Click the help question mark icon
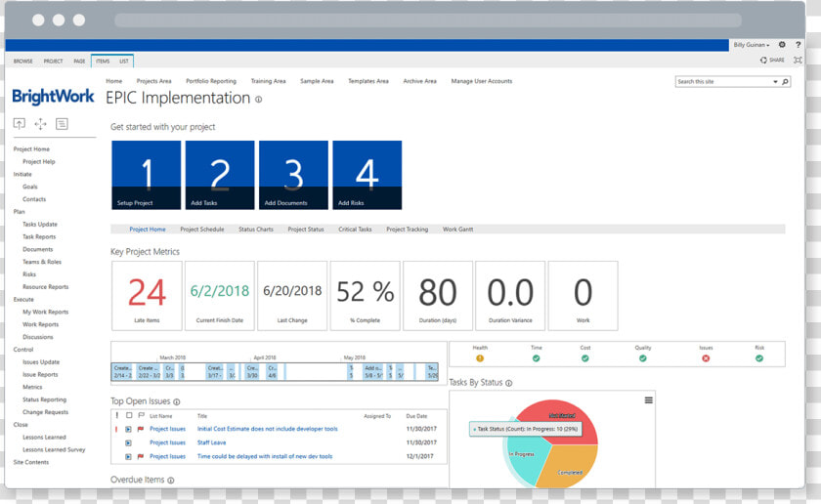Viewport: 821px width, 504px height. pos(798,45)
